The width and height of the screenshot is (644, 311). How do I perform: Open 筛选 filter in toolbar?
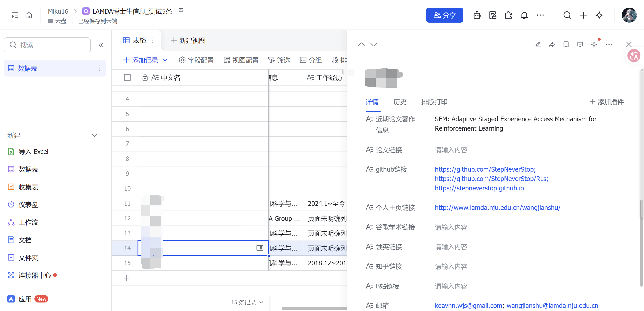(279, 60)
